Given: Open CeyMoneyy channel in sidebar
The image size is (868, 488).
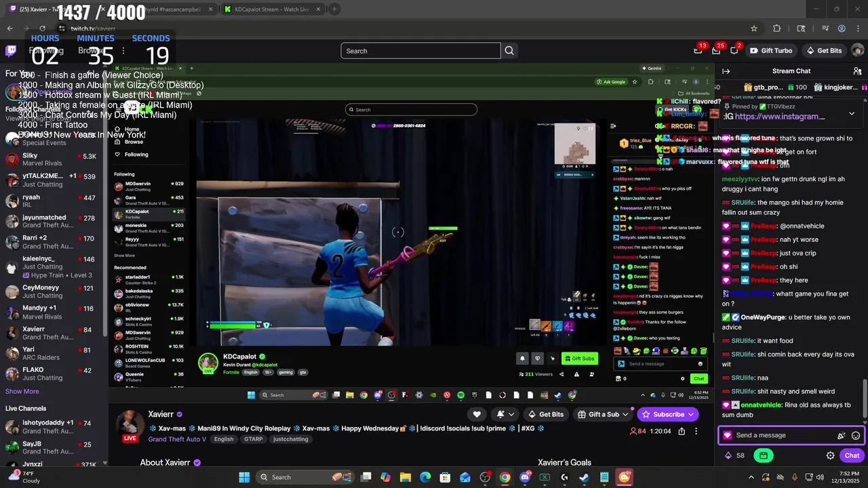Looking at the screenshot, I should tap(52, 291).
